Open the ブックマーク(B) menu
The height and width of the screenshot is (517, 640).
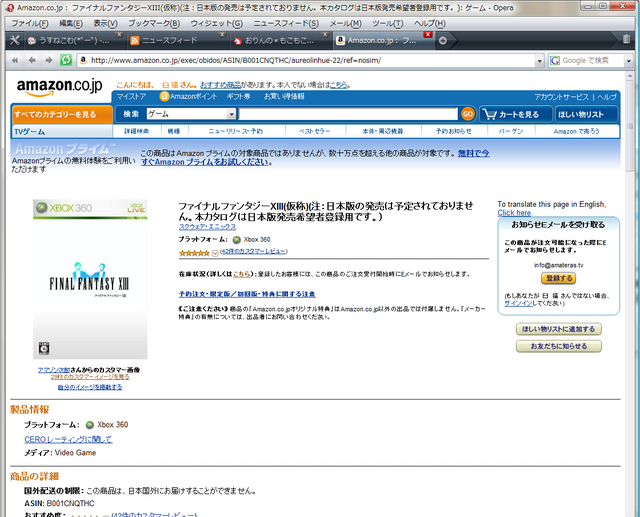pos(154,23)
